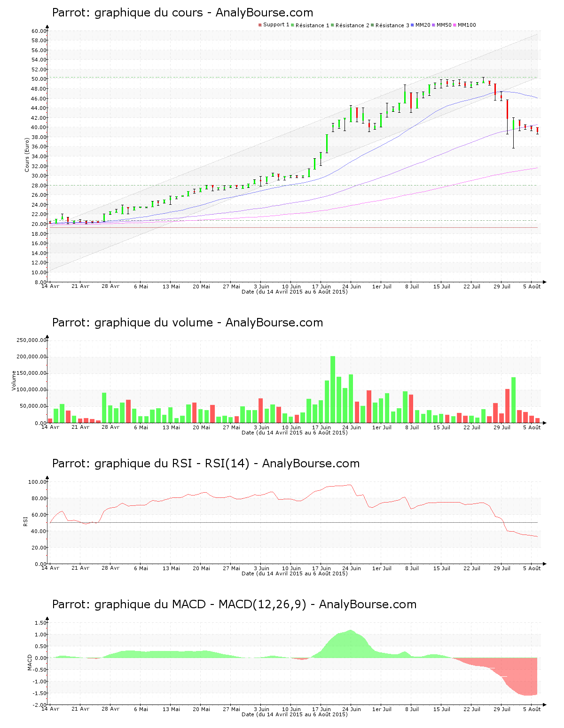Click the 60.00 value on price axis
The height and width of the screenshot is (728, 564).
pyautogui.click(x=39, y=31)
